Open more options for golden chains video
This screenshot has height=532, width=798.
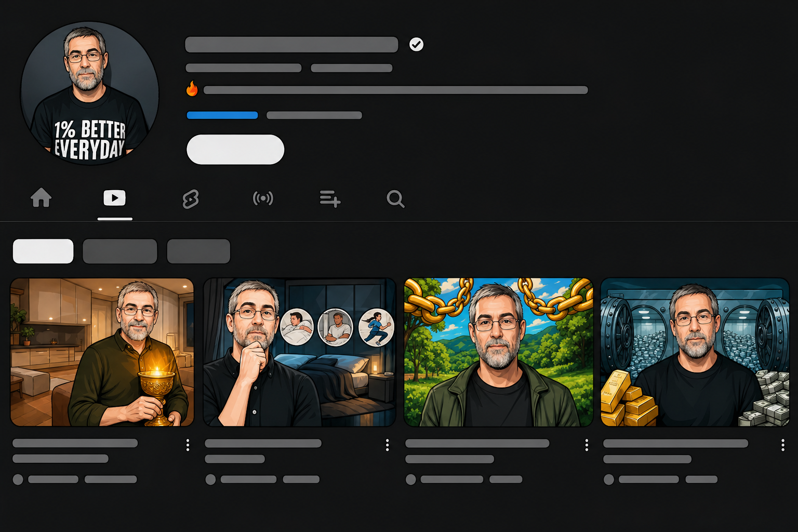click(x=587, y=445)
